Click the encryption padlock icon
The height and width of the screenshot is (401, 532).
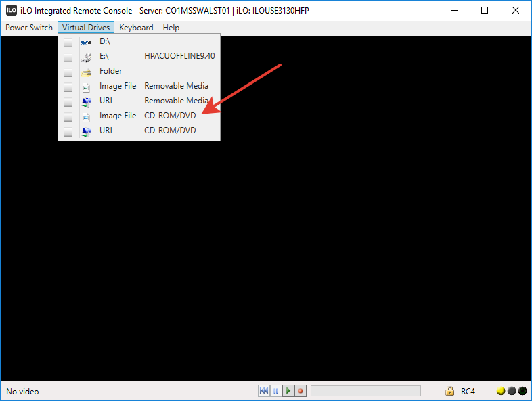[449, 391]
